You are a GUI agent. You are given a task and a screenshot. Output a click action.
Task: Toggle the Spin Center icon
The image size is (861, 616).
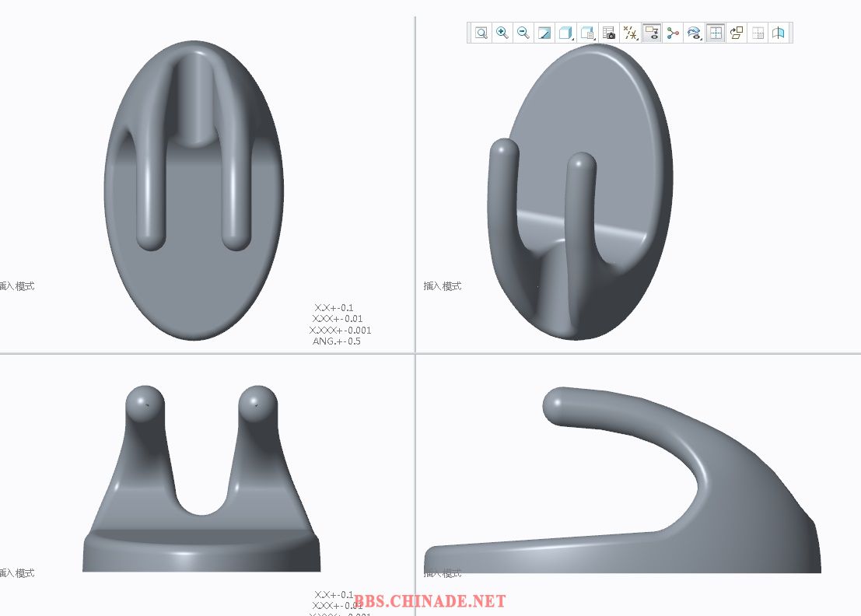click(x=673, y=33)
